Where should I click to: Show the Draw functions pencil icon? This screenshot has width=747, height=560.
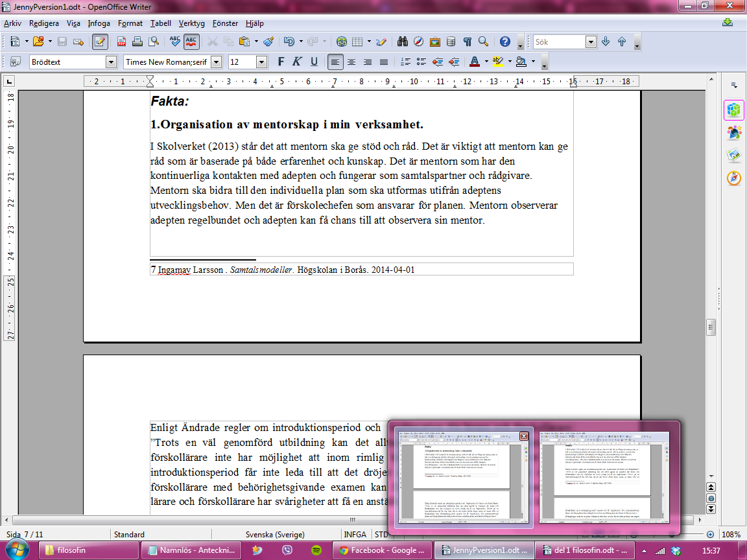coord(381,42)
